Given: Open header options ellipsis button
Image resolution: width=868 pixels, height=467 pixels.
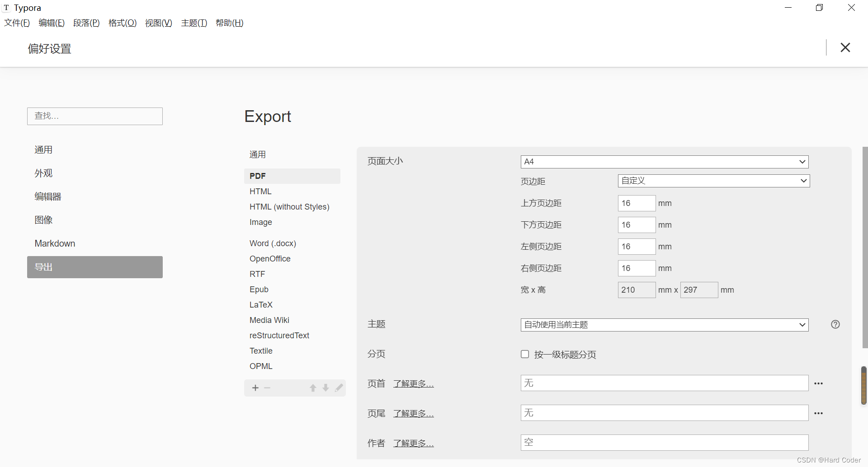Looking at the screenshot, I should point(819,383).
